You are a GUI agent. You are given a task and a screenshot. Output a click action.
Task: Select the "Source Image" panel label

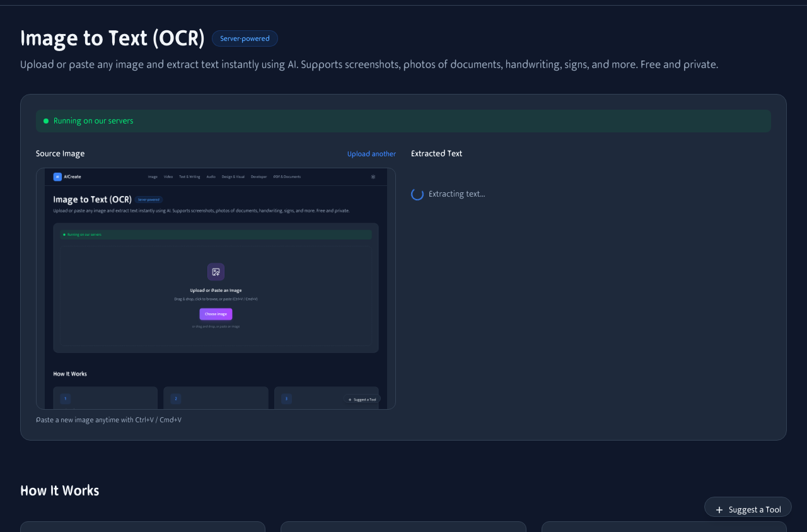(x=60, y=153)
